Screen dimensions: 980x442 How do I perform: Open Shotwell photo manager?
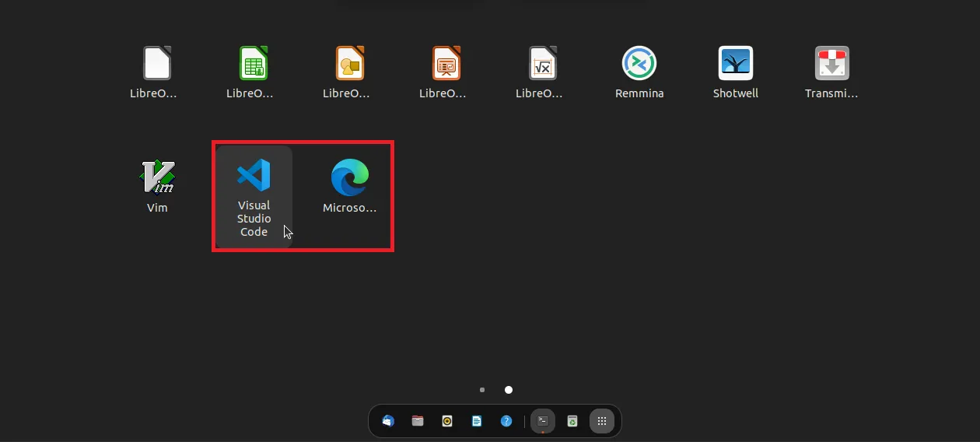[x=736, y=63]
